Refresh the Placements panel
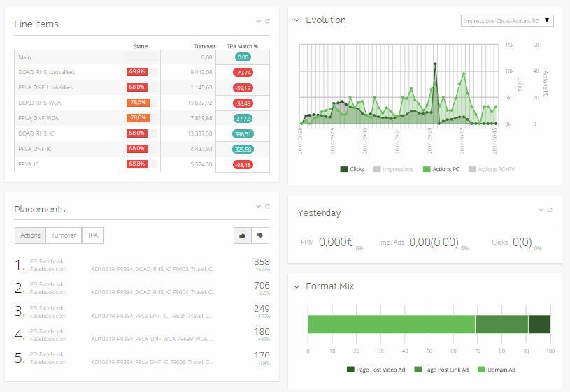Image resolution: width=570 pixels, height=392 pixels. point(267,206)
